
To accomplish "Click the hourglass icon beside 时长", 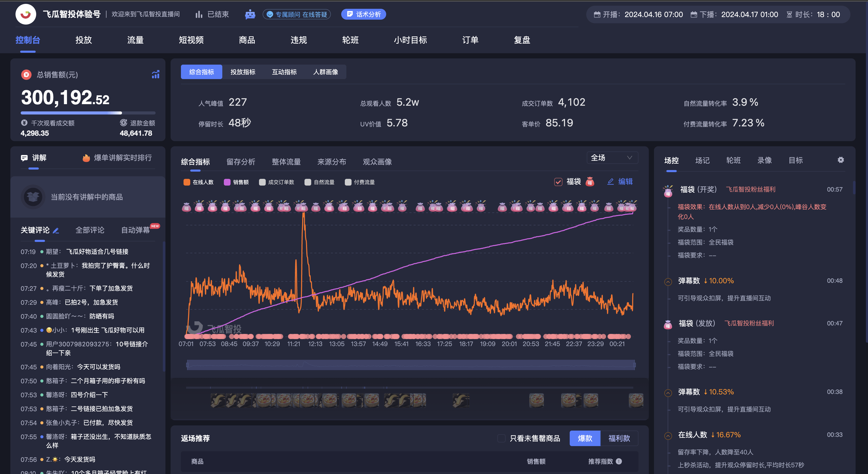I will [789, 14].
